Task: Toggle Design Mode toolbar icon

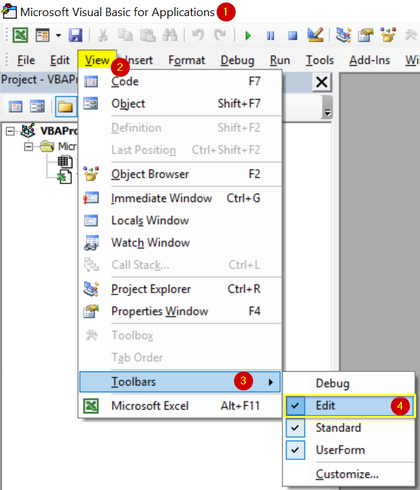Action: [x=315, y=35]
